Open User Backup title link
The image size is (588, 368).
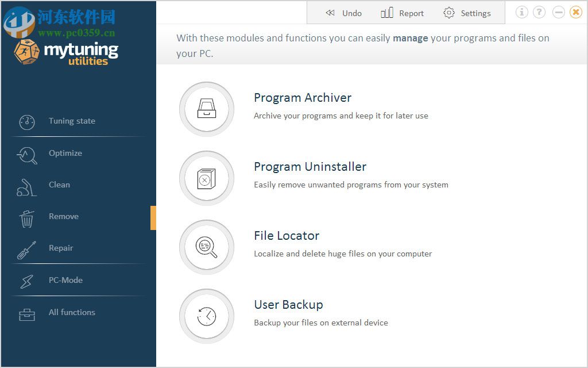[288, 305]
